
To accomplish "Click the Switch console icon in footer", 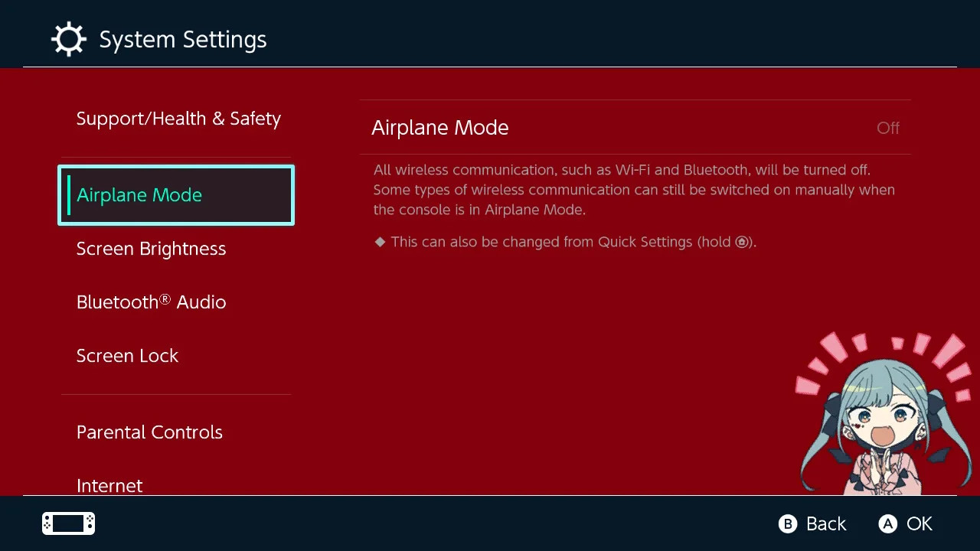I will [68, 523].
